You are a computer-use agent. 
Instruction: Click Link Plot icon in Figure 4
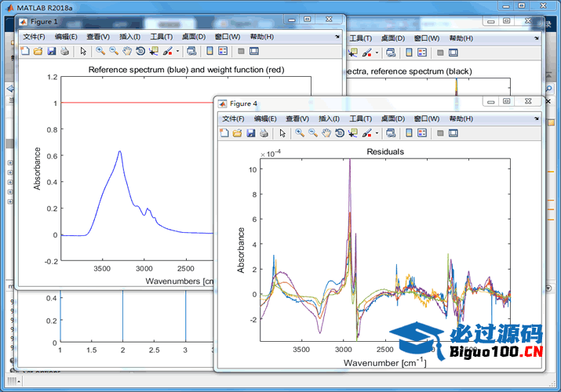click(x=391, y=133)
